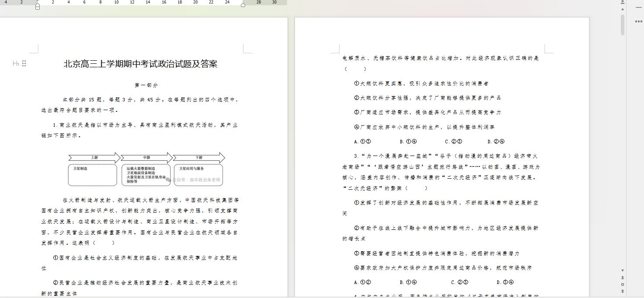This screenshot has height=298, width=644.
Task: Click the H1 heading style indicator
Action: click(x=16, y=64)
